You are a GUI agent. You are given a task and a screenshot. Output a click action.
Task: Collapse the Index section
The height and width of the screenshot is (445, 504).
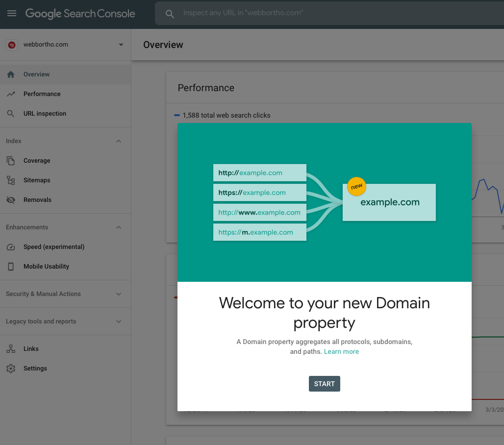[118, 141]
